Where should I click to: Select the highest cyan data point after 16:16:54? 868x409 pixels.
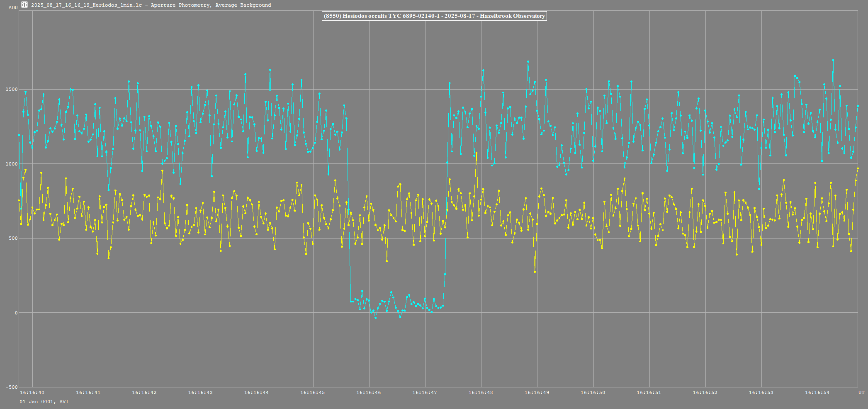tap(833, 60)
